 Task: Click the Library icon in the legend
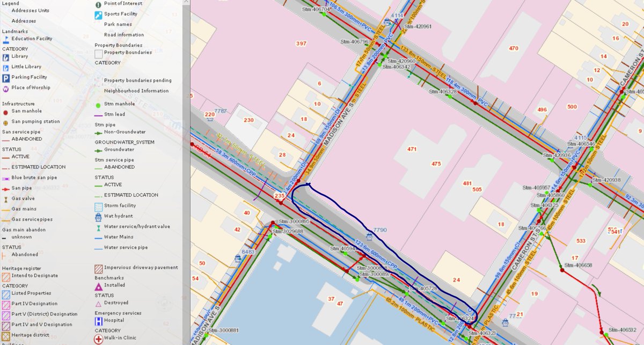point(6,56)
